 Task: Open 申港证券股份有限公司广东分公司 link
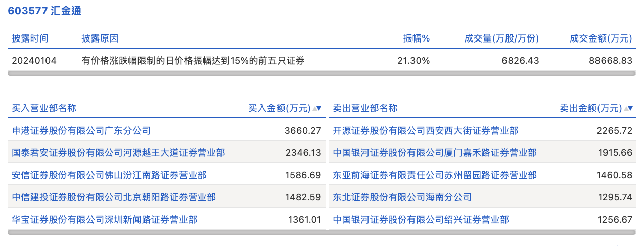[x=81, y=131]
